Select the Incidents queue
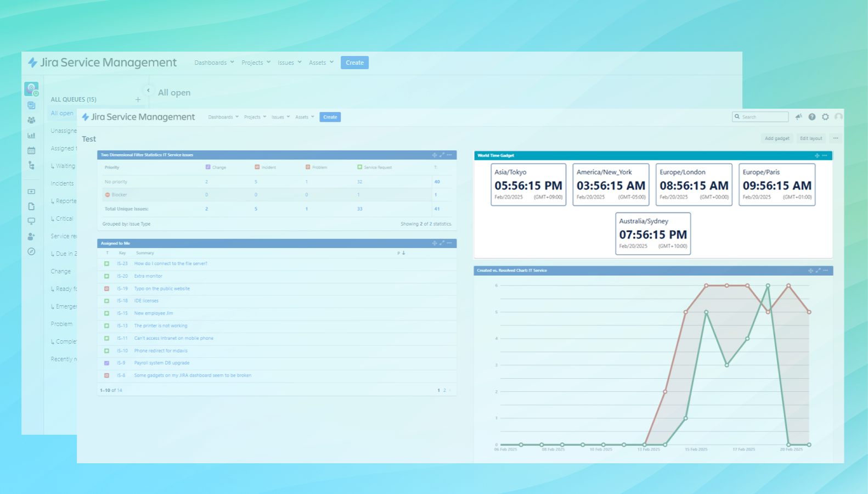 click(62, 183)
